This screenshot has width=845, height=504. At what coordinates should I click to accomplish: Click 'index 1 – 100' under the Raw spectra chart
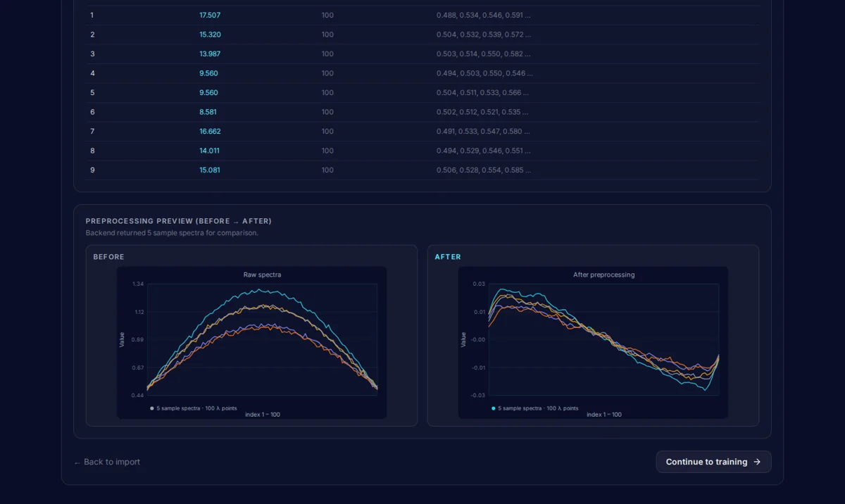click(x=263, y=415)
